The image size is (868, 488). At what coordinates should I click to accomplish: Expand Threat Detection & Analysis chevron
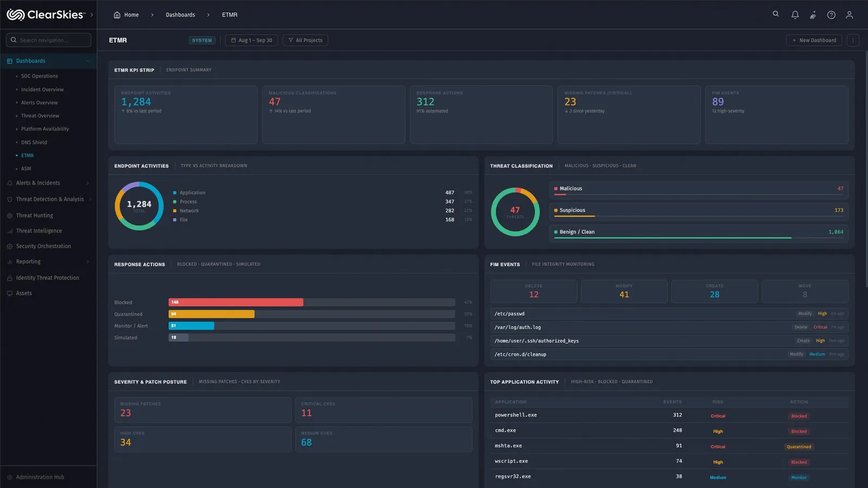point(90,200)
